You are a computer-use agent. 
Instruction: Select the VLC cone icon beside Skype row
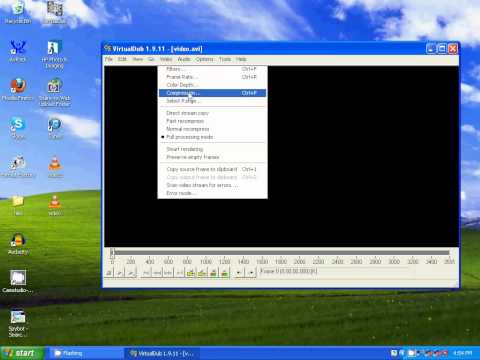tap(55, 166)
